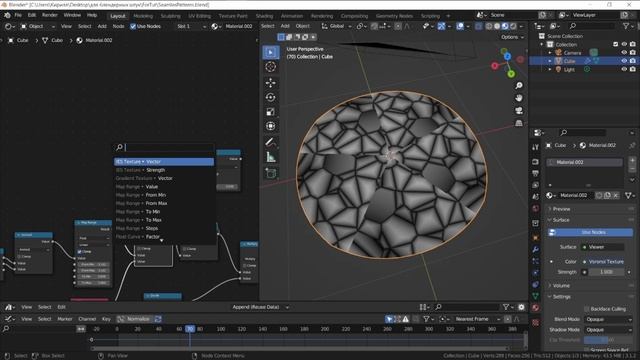Click the Blender logo icon in menu bar
This screenshot has width=640, height=360.
pyautogui.click(x=7, y=15)
